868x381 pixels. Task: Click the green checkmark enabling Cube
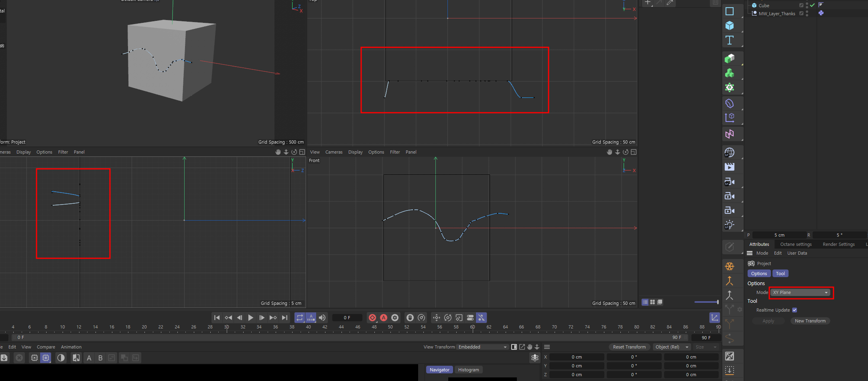[x=812, y=5]
